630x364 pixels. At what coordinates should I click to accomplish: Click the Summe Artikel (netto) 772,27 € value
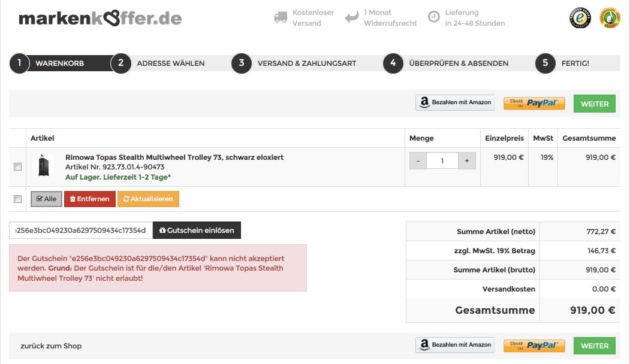tap(601, 232)
